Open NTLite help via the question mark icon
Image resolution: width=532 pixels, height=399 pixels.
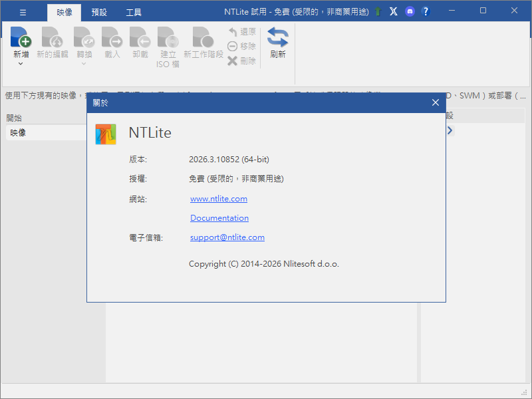click(x=425, y=11)
